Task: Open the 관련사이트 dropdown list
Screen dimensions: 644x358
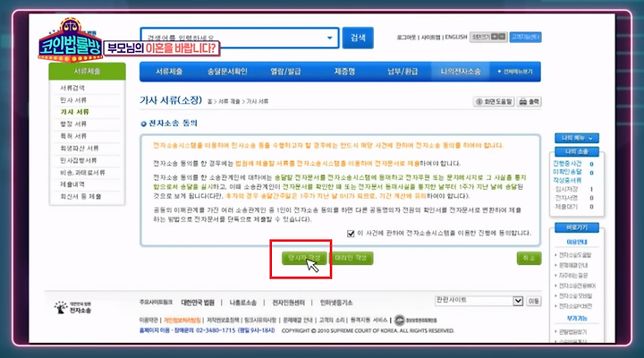Action: (x=479, y=301)
